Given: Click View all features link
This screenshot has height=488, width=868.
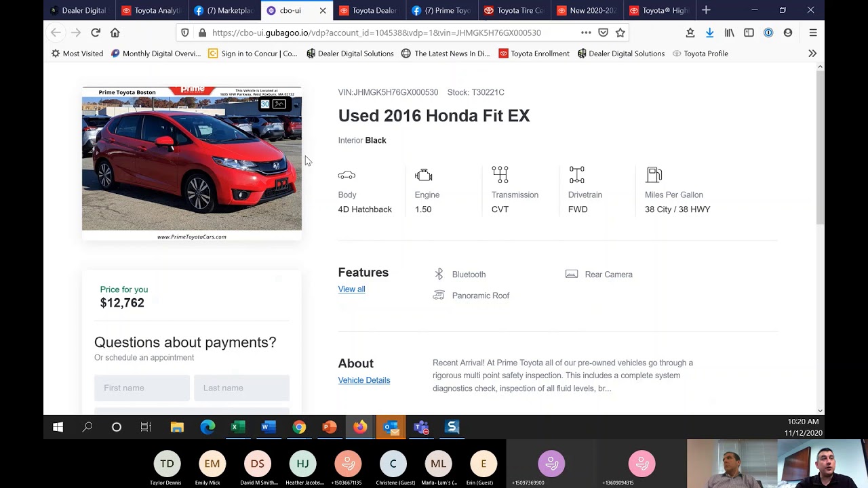Looking at the screenshot, I should click(351, 289).
